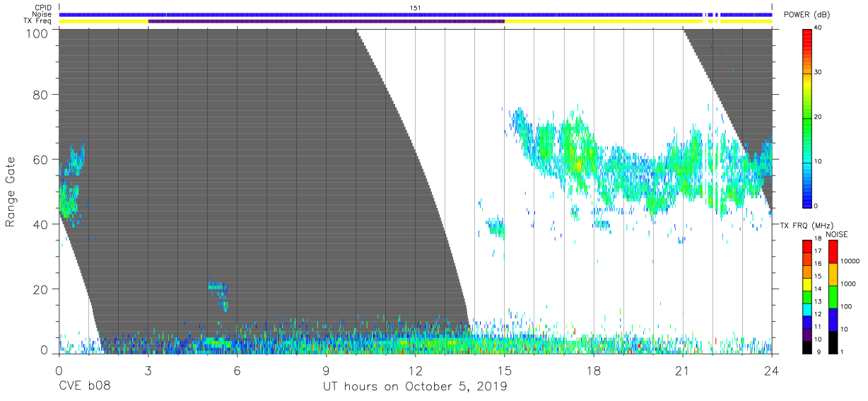Click the echo cluster near 5 UT, gate 20
Viewport: 868px width, 401px height.
218,293
